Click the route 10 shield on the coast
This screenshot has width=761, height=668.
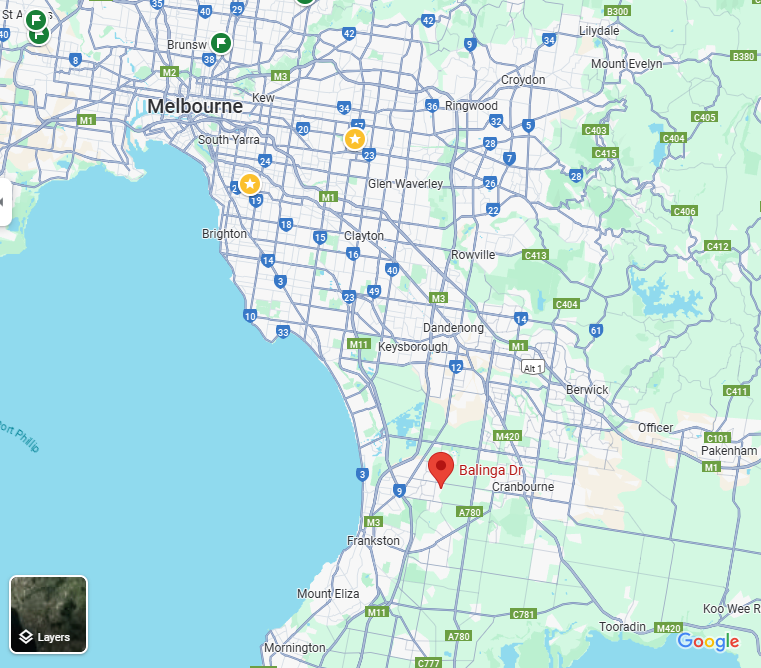[x=250, y=316]
